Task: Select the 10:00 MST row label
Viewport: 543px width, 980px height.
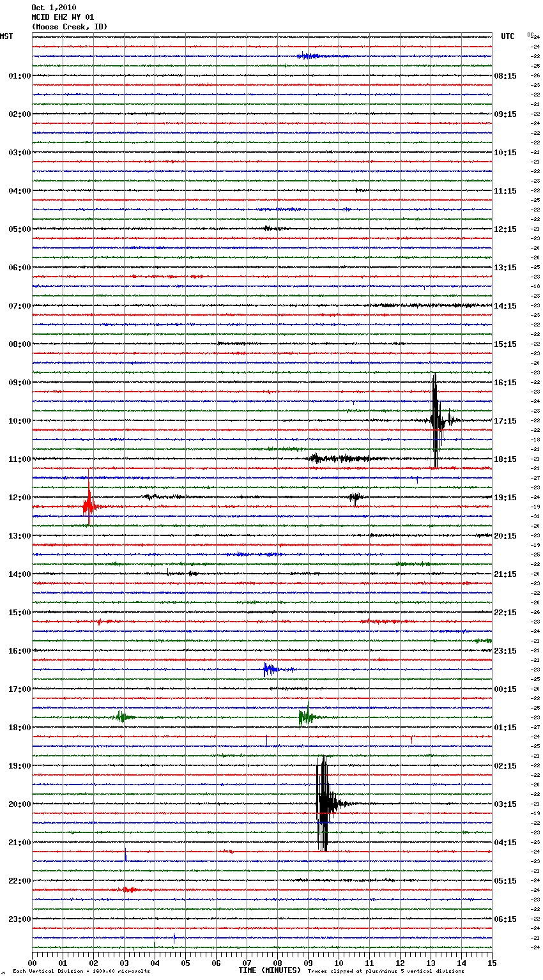Action: pos(19,421)
